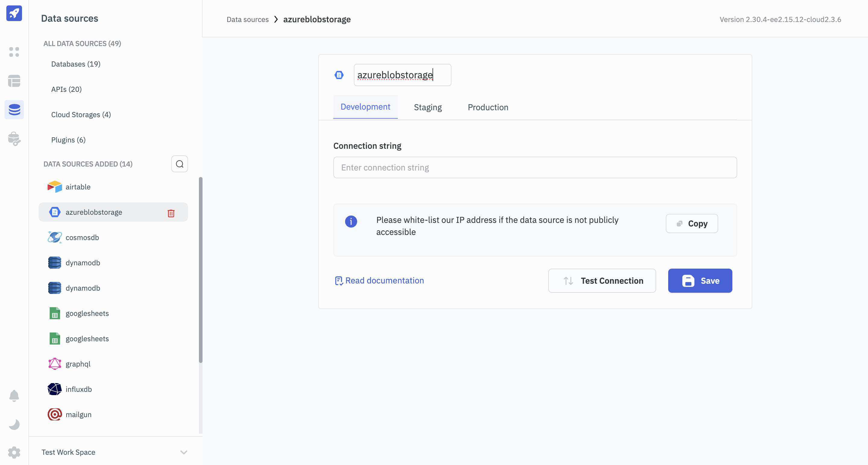Image resolution: width=868 pixels, height=465 pixels.
Task: Expand the Test Work Space dropdown
Action: pyautogui.click(x=183, y=452)
